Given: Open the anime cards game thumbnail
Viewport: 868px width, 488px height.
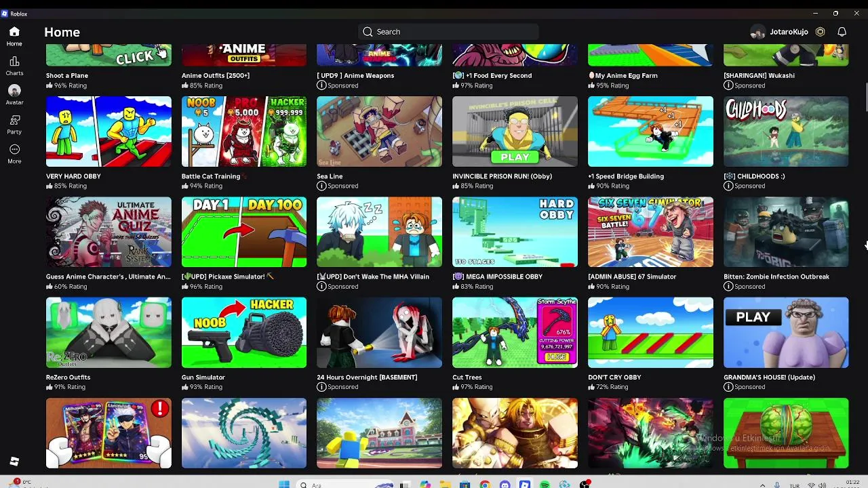Looking at the screenshot, I should click(108, 433).
